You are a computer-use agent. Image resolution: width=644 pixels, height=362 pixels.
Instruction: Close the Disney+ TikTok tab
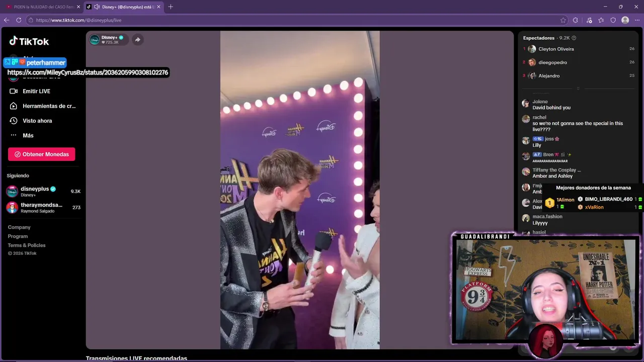coord(159,7)
